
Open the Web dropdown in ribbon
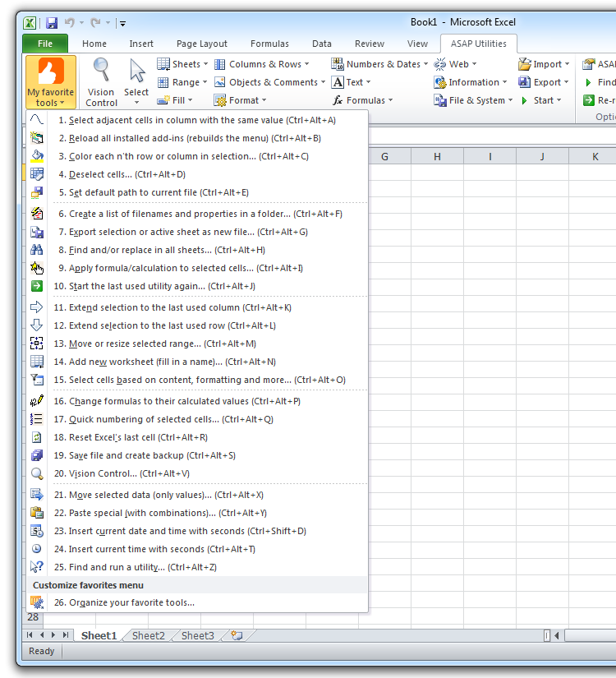point(455,64)
